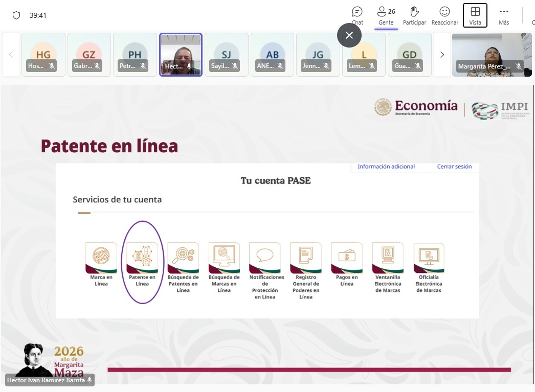The height and width of the screenshot is (392, 535).
Task: Select the AB ANE... participant tile
Action: tap(272, 55)
